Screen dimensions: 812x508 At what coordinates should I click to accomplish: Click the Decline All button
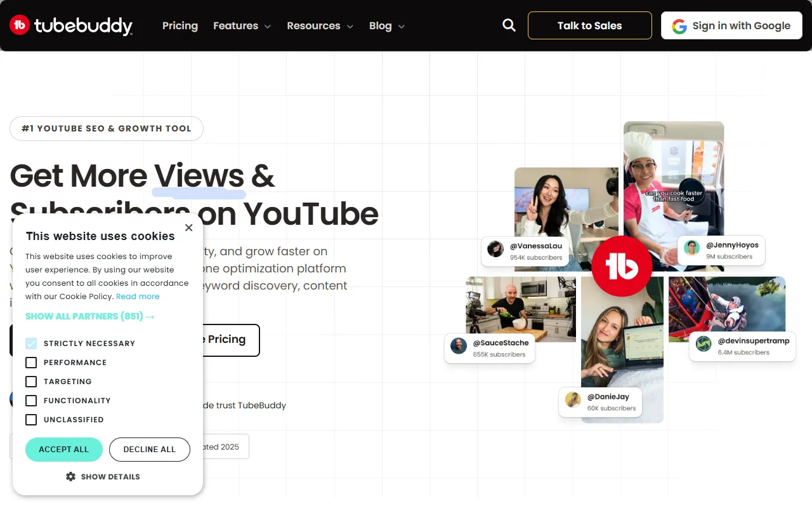coord(150,450)
